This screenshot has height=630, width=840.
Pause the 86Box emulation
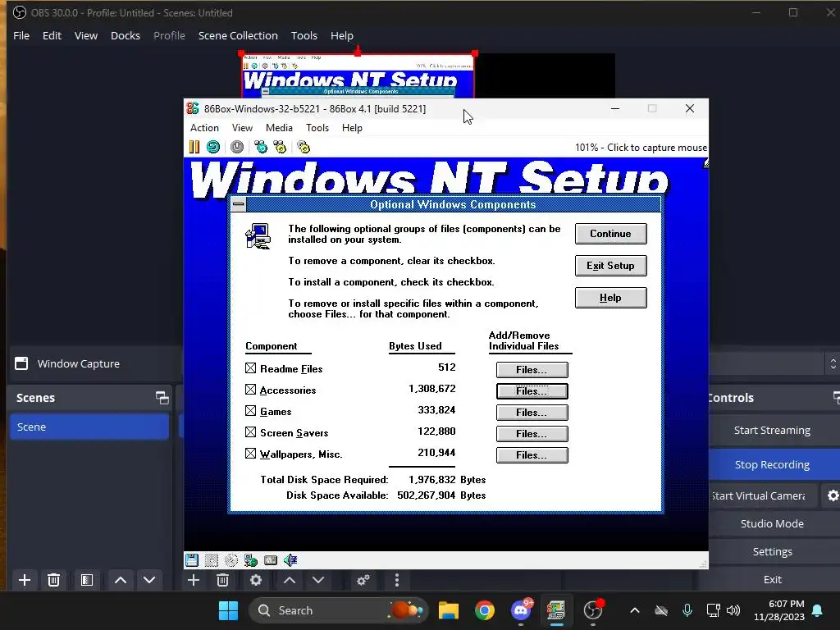(x=194, y=147)
